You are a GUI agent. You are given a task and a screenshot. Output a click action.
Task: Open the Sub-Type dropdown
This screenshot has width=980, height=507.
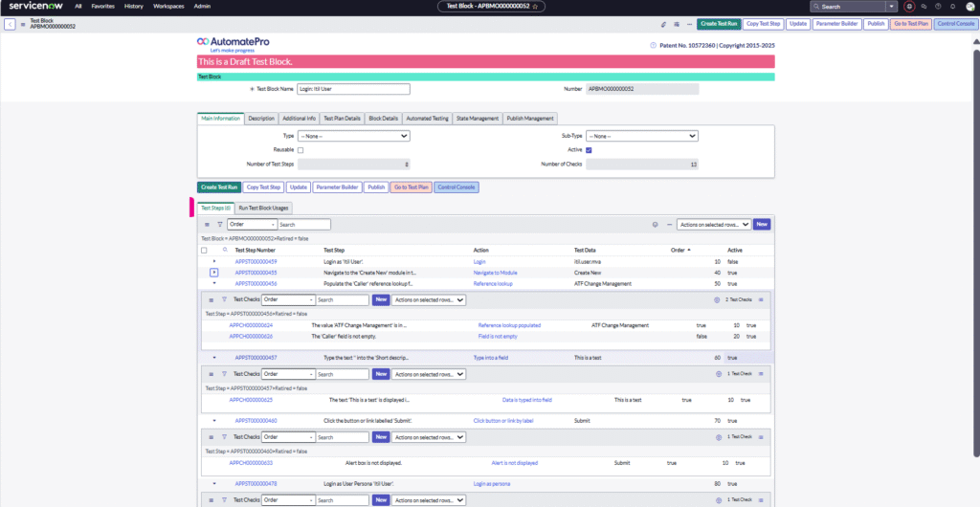641,136
